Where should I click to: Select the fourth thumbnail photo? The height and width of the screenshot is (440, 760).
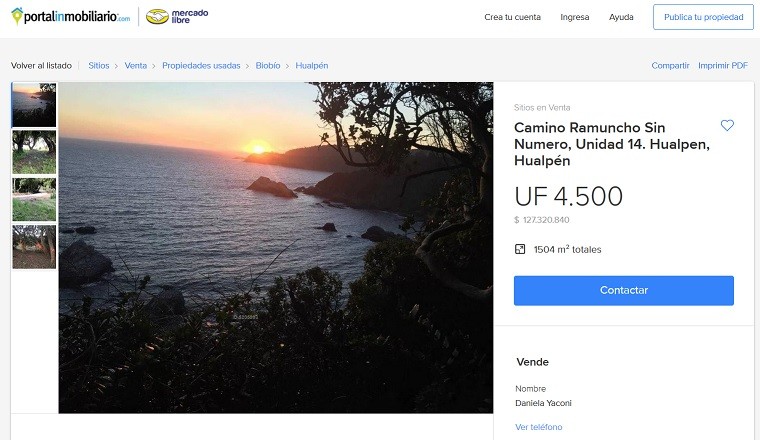point(34,246)
